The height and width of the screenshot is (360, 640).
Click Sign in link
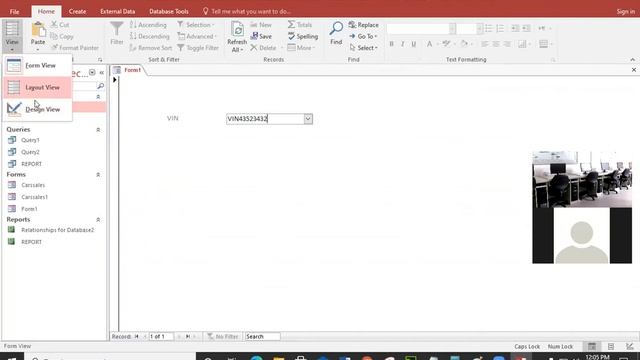pos(625,11)
